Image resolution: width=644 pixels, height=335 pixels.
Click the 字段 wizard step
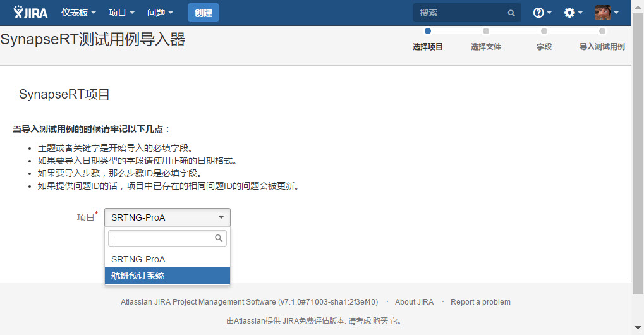pos(544,47)
